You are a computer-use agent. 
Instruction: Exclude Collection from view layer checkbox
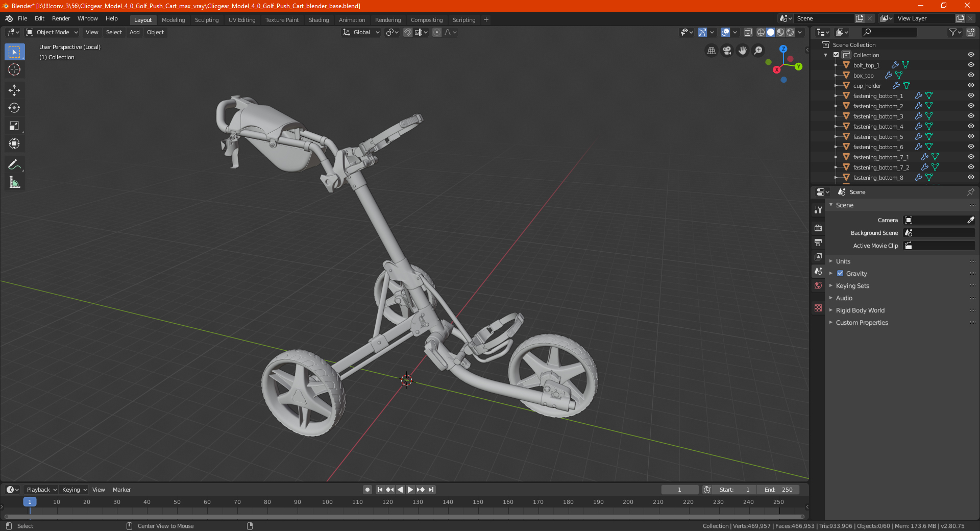(836, 55)
